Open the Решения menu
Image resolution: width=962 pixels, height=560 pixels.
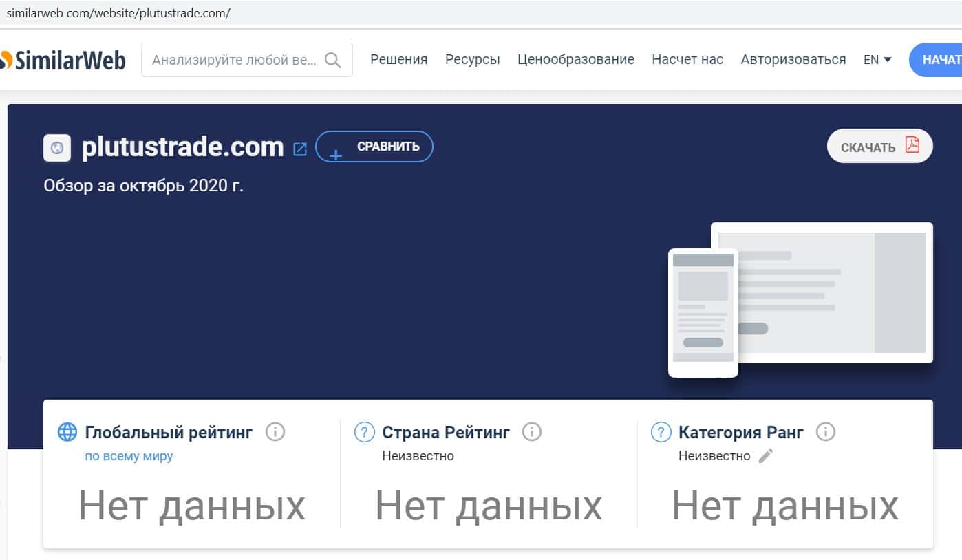(x=399, y=60)
